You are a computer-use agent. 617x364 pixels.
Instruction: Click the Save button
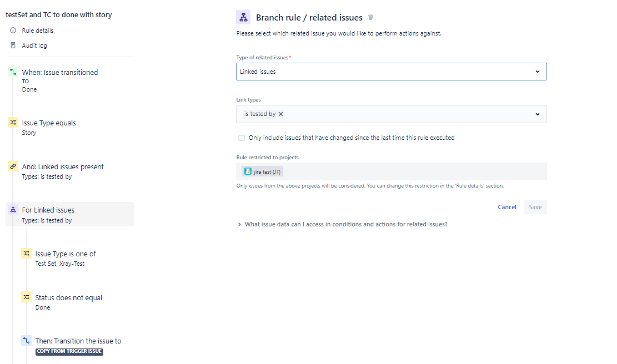pos(535,207)
